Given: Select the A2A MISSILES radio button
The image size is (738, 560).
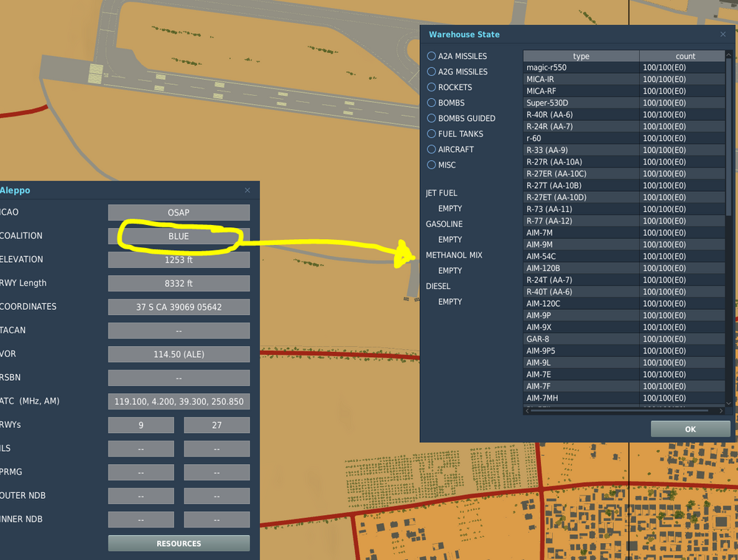Looking at the screenshot, I should point(431,56).
